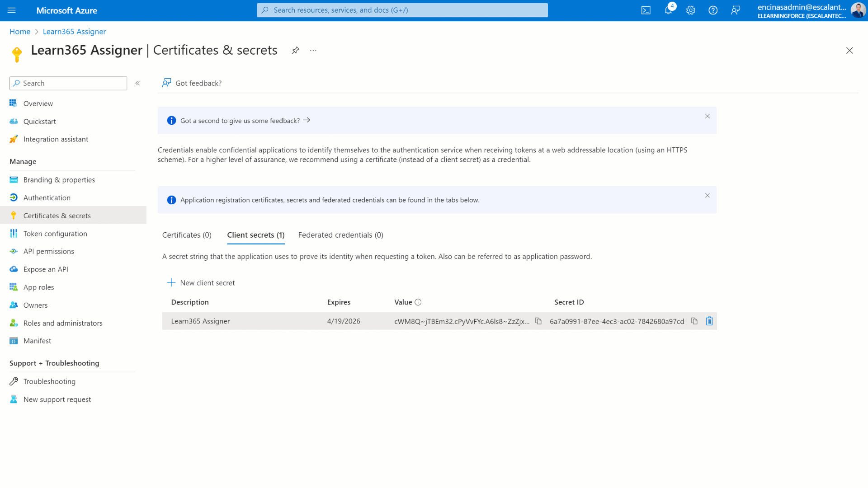The image size is (868, 488).
Task: Open portal settings gear
Action: pyautogui.click(x=690, y=10)
